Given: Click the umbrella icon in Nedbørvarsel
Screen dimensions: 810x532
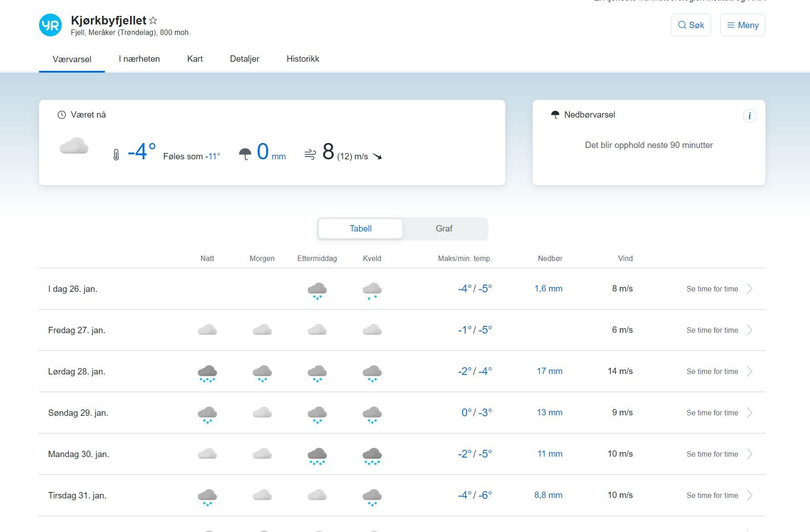Looking at the screenshot, I should (555, 115).
